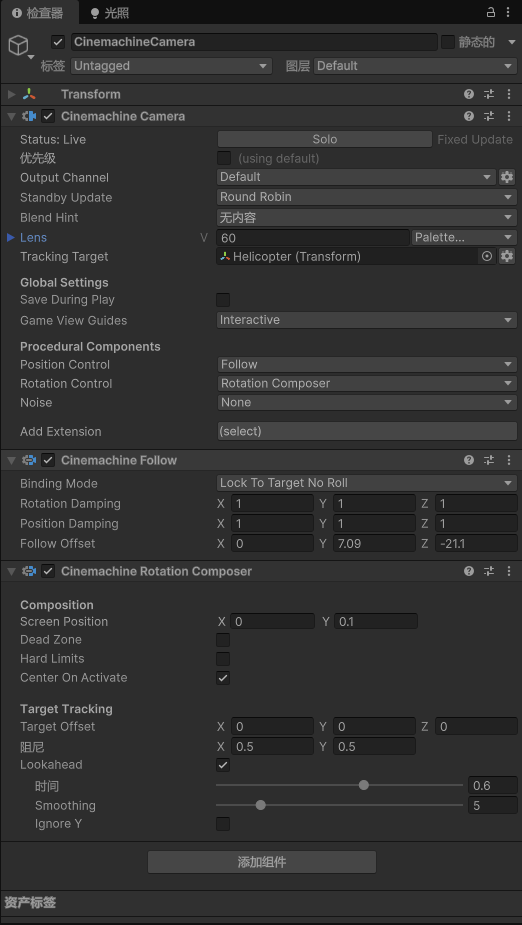Viewport: 522px width, 925px height.
Task: Click the Cinemachine Camera component icon
Action: (x=29, y=116)
